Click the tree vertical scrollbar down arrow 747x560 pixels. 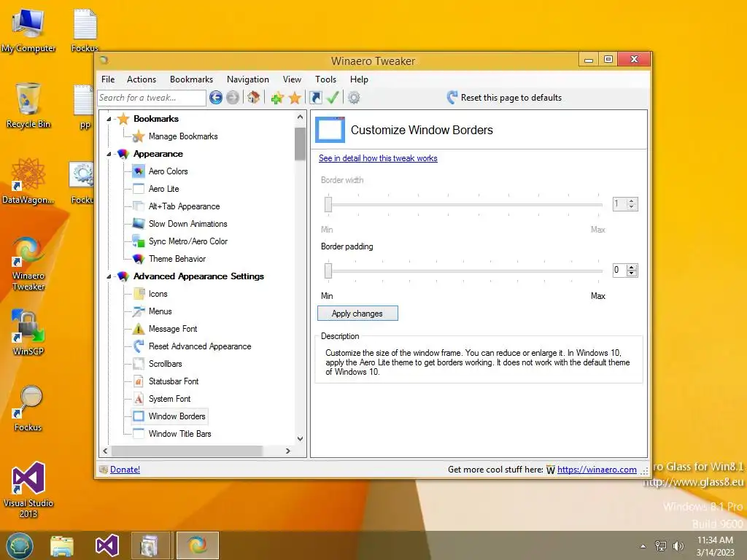tap(300, 438)
